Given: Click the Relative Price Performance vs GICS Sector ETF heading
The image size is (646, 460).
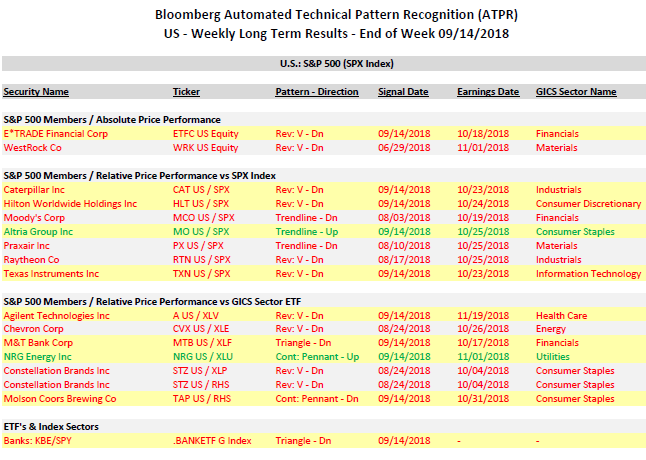Looking at the screenshot, I should click(x=152, y=302).
